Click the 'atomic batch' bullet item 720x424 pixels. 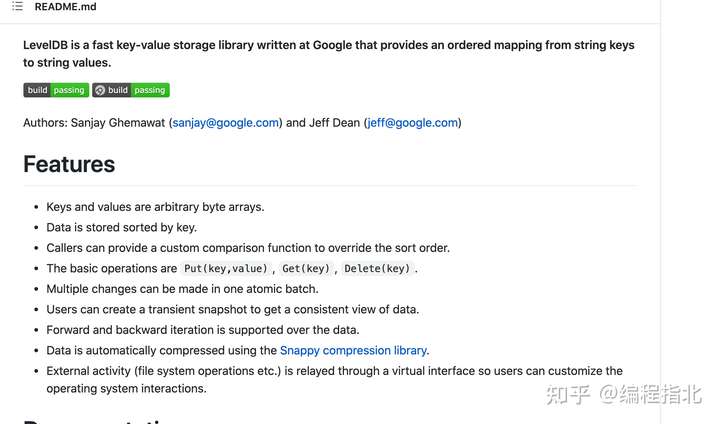pos(182,289)
